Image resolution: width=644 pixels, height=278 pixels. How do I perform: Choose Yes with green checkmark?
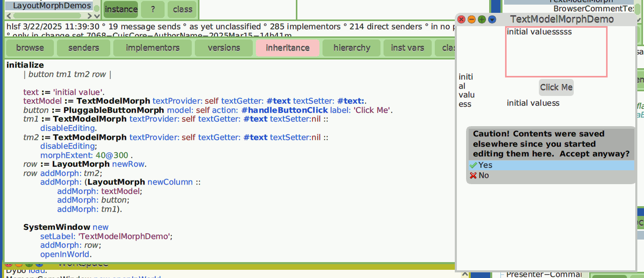click(550, 165)
